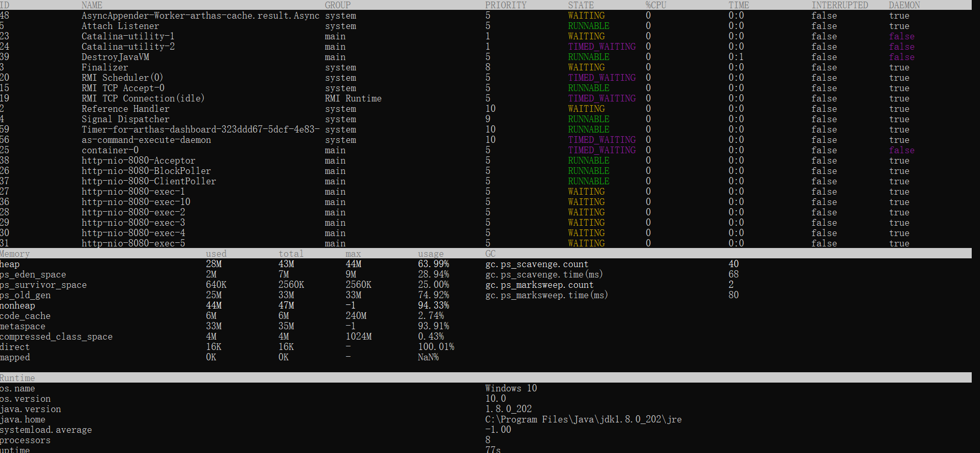Click the compressed_class_space row label
This screenshot has height=453, width=980.
[56, 337]
